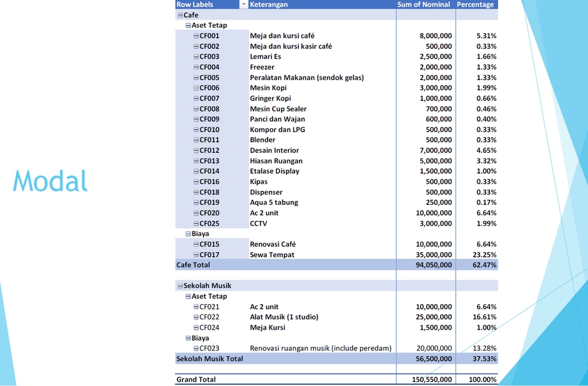Collapse Biaya under Cafe
This screenshot has width=588, height=386.
click(188, 234)
